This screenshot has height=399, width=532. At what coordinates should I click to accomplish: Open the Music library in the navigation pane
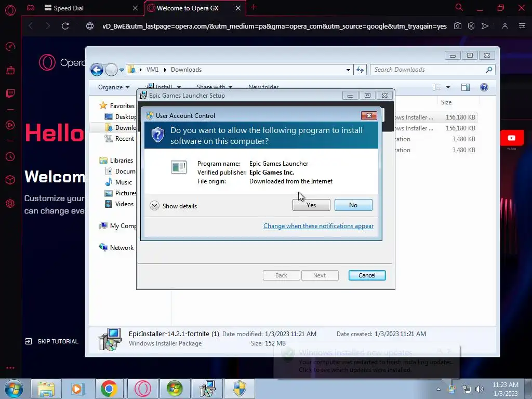pos(118,182)
